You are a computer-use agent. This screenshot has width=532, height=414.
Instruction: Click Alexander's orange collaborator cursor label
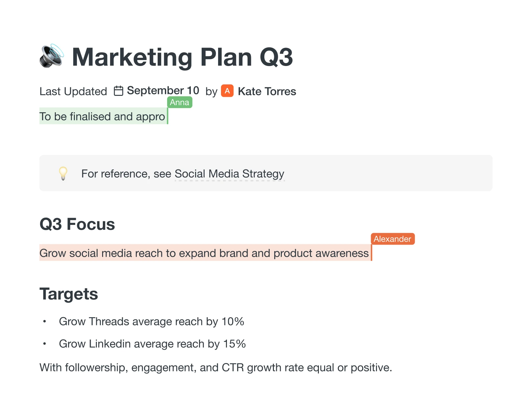coord(392,239)
